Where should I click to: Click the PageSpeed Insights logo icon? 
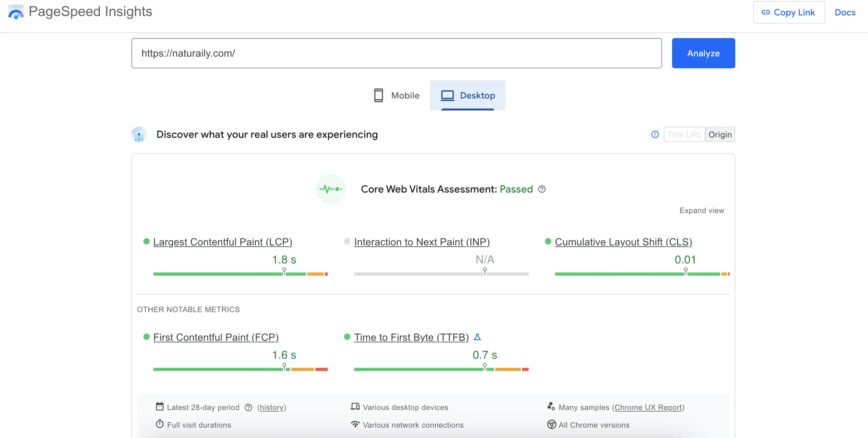(16, 12)
